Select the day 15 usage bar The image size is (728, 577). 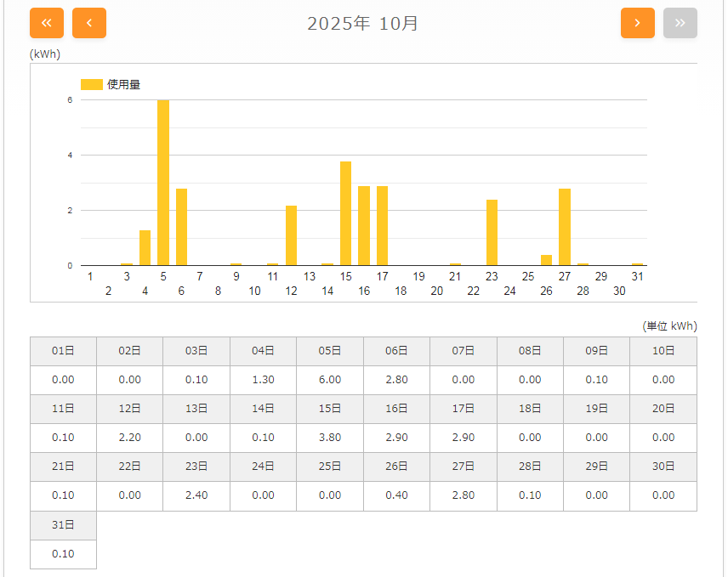click(x=345, y=213)
